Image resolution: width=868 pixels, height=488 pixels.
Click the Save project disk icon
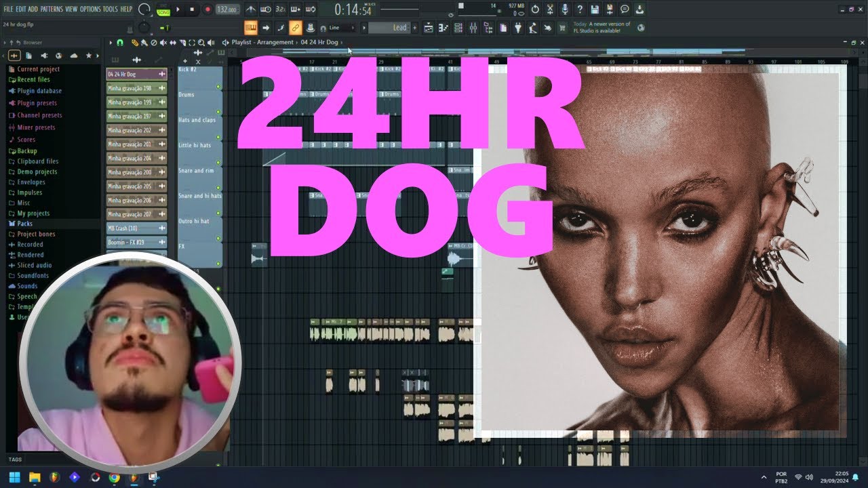595,9
